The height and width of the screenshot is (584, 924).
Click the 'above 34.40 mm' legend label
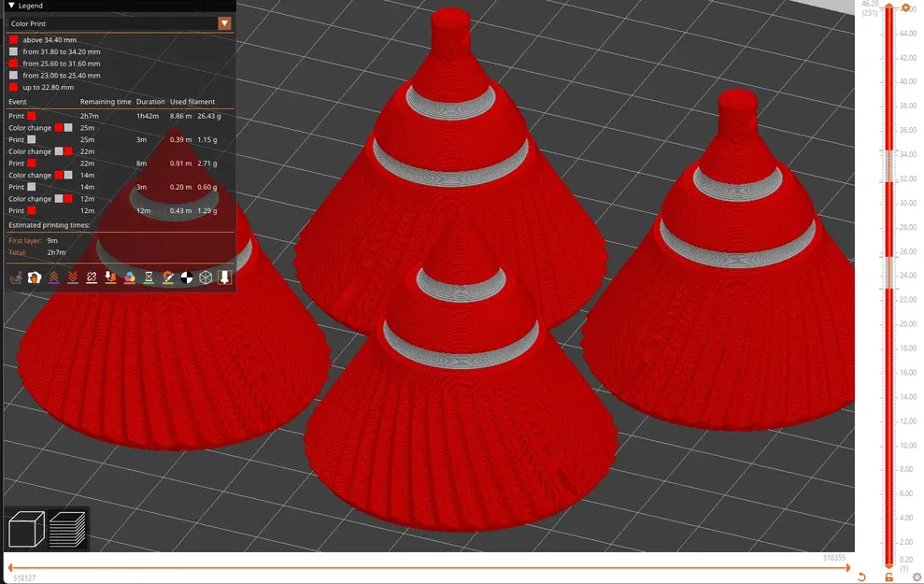tap(50, 39)
